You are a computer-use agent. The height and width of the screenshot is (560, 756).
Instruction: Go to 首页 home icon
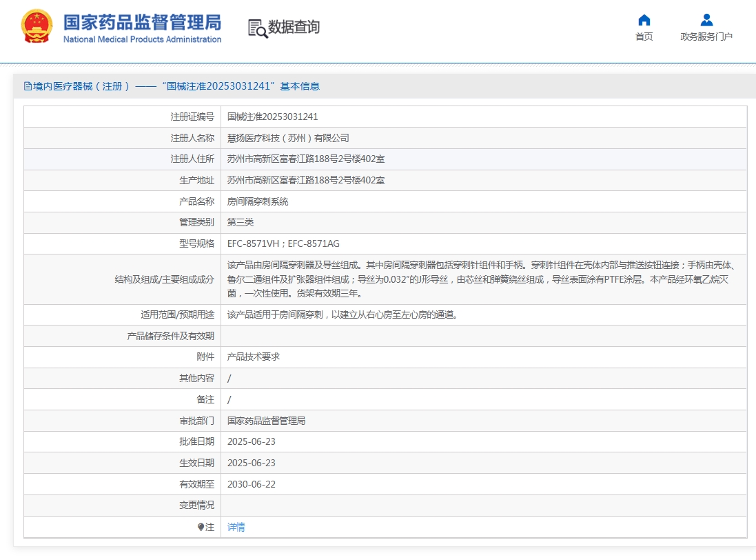point(644,20)
